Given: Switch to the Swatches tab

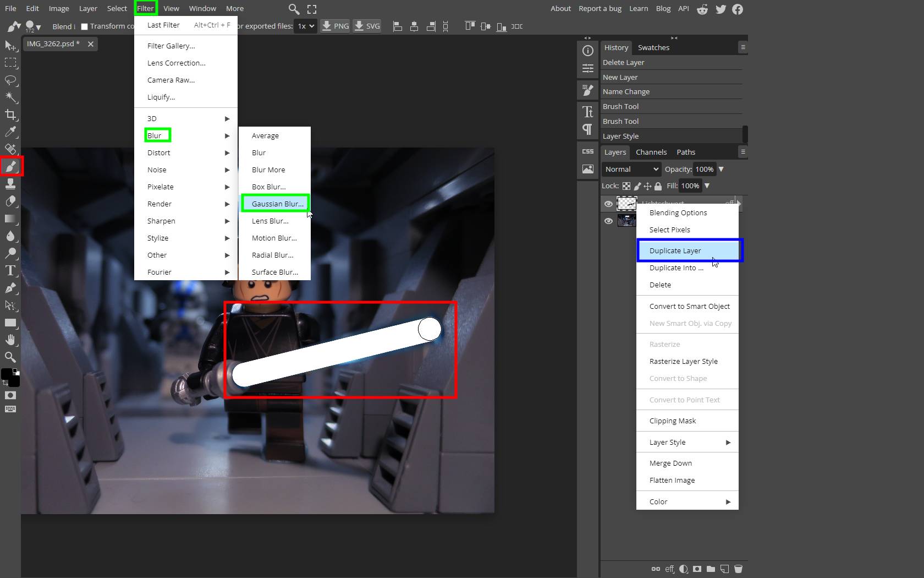Looking at the screenshot, I should (x=653, y=47).
